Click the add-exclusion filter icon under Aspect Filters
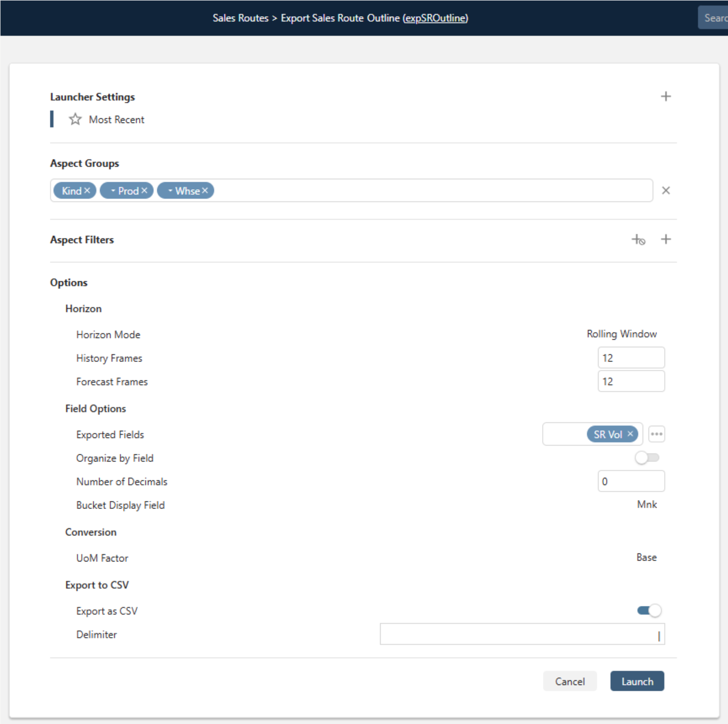Image resolution: width=728 pixels, height=724 pixels. (638, 239)
